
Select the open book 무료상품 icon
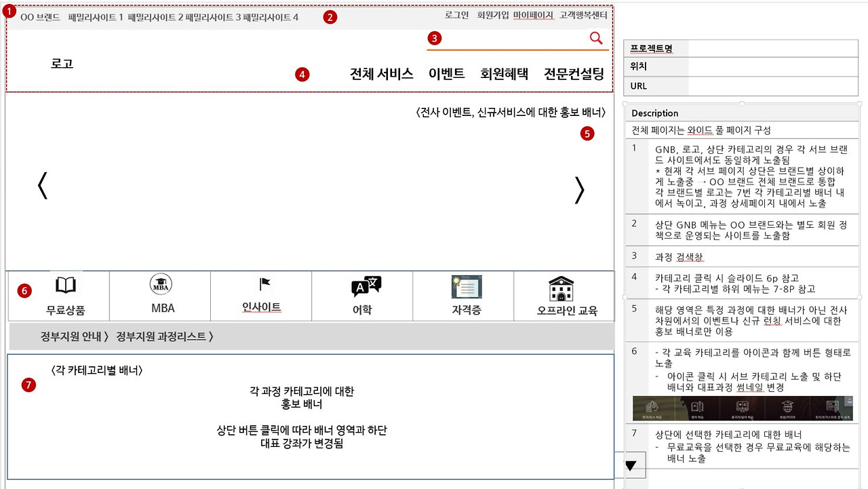[x=66, y=286]
